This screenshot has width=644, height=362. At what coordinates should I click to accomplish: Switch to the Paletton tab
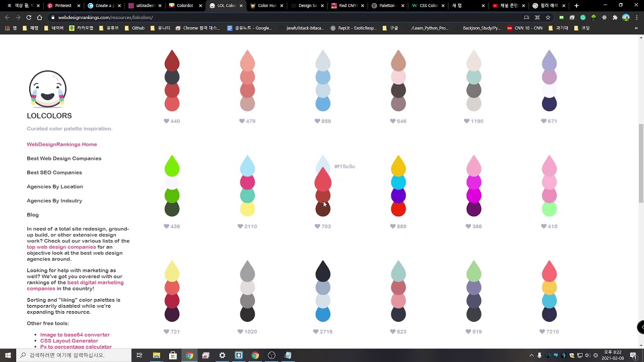(386, 6)
